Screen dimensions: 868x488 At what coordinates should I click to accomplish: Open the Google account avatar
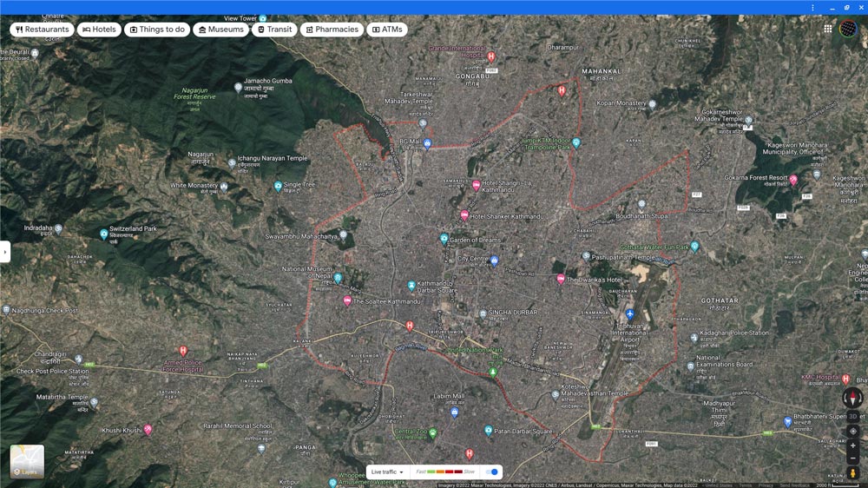[847, 29]
